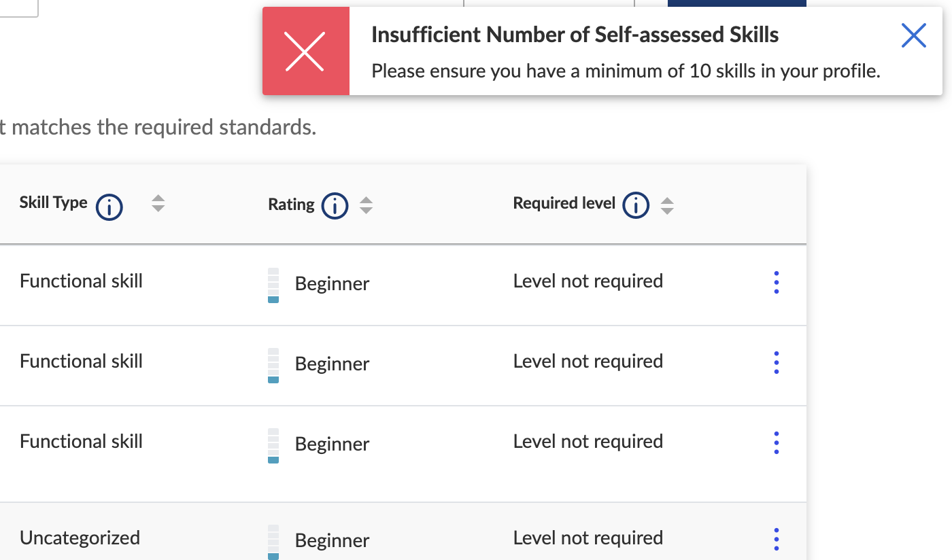Open three-dot menu for third Functional skill row
The image size is (952, 560).
(776, 443)
